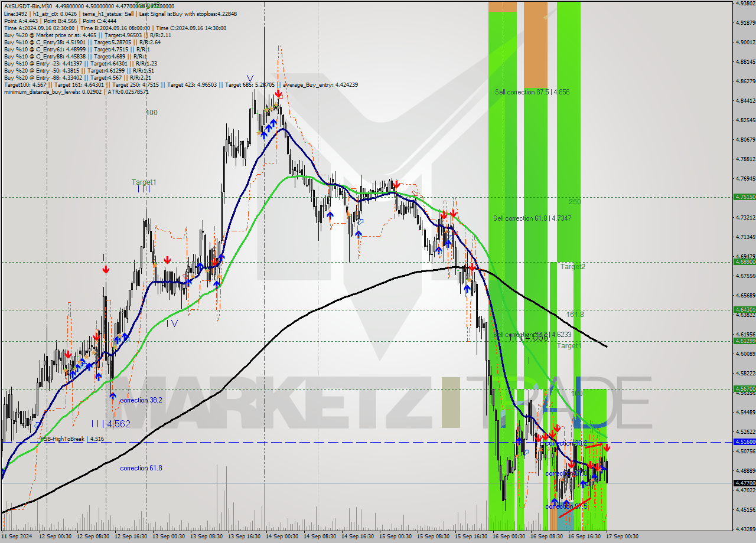
Task: Click the green-highlighted 4.6890 price tag
Action: click(x=744, y=261)
